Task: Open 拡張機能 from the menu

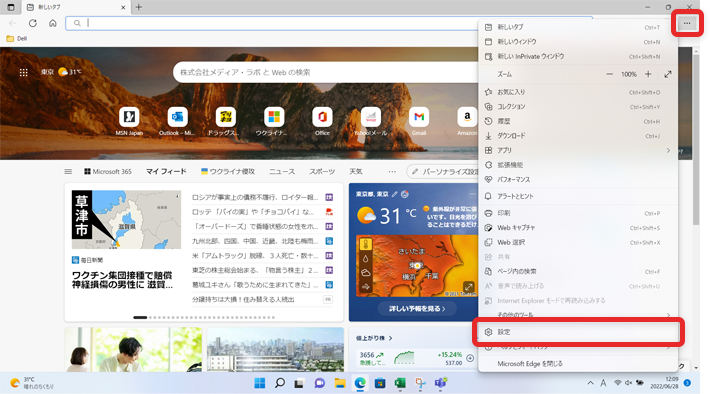Action: click(x=578, y=165)
